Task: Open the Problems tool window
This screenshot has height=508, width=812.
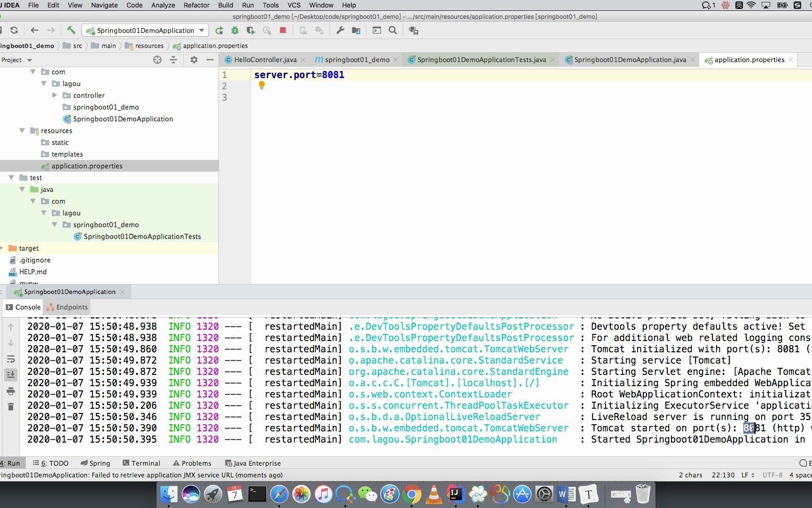Action: point(192,463)
